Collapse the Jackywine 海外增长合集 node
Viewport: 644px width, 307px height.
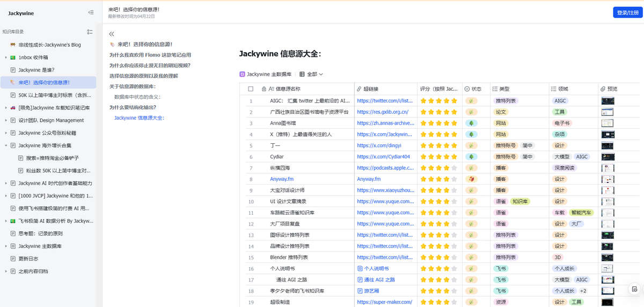pyautogui.click(x=6, y=145)
